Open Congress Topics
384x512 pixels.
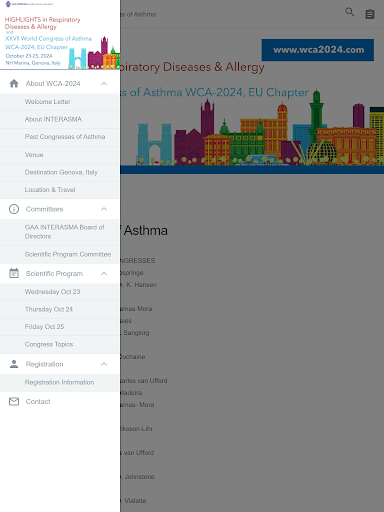[60, 344]
